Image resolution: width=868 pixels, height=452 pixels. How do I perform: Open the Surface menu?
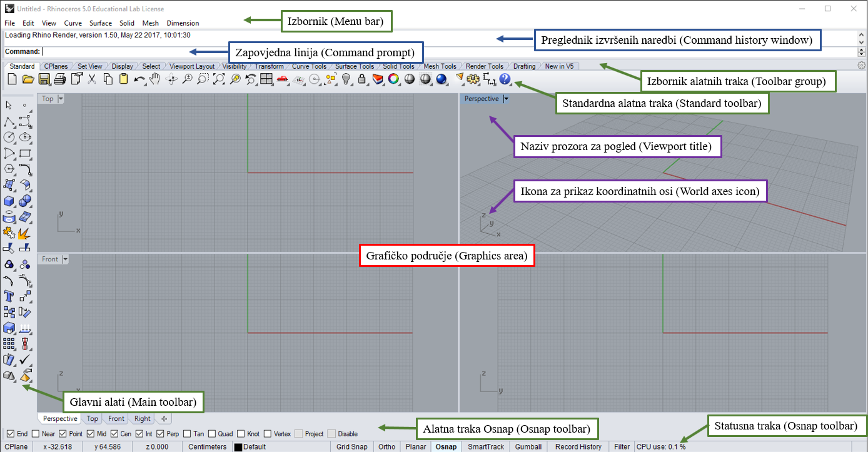pyautogui.click(x=101, y=23)
